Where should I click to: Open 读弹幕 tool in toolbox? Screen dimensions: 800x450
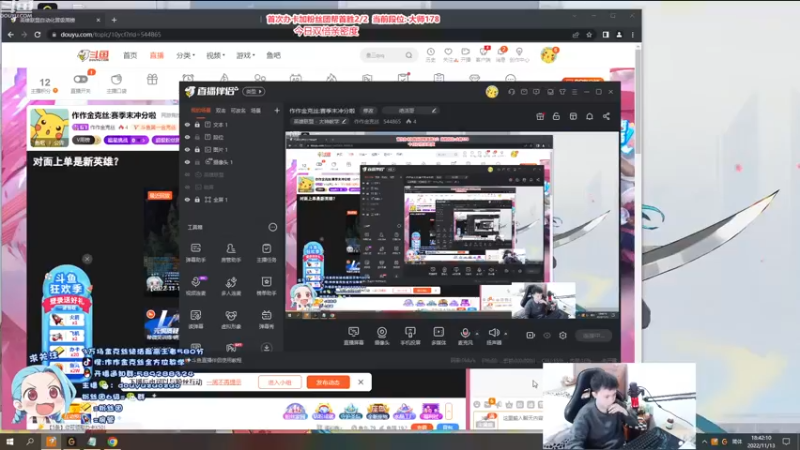[195, 319]
